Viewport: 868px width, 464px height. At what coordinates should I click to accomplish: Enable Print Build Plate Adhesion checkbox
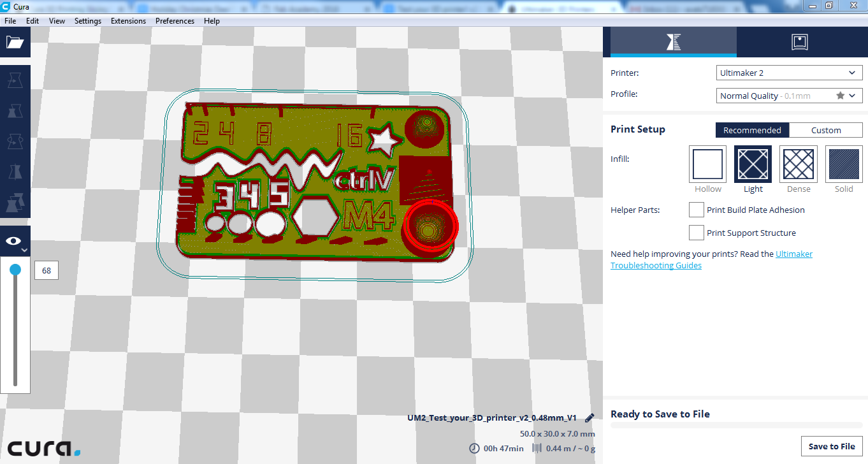point(697,210)
